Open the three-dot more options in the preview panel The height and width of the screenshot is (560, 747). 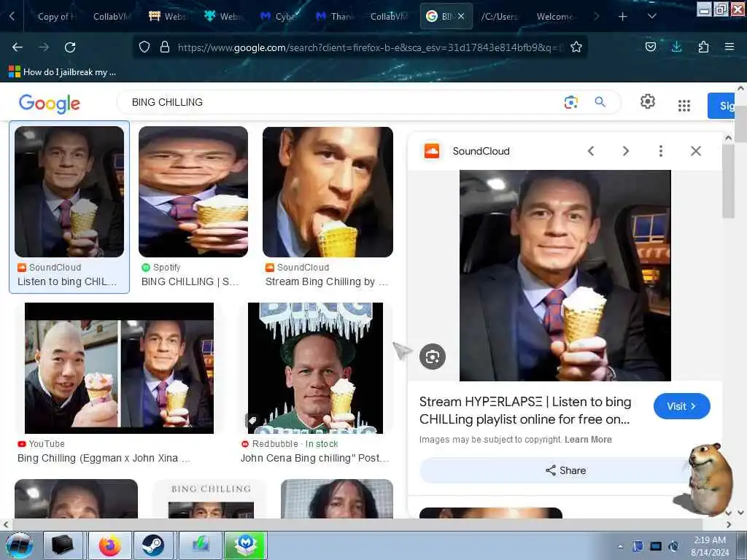coord(661,151)
